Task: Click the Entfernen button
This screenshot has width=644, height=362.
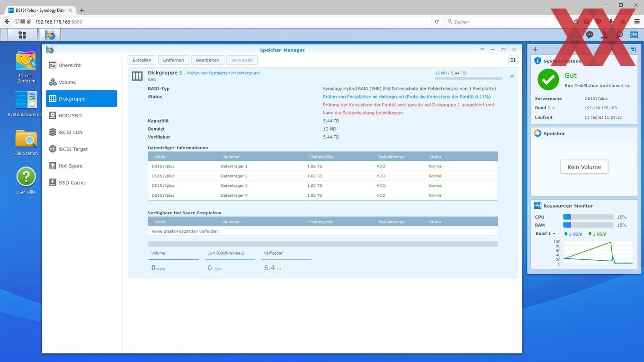Action: pos(174,60)
